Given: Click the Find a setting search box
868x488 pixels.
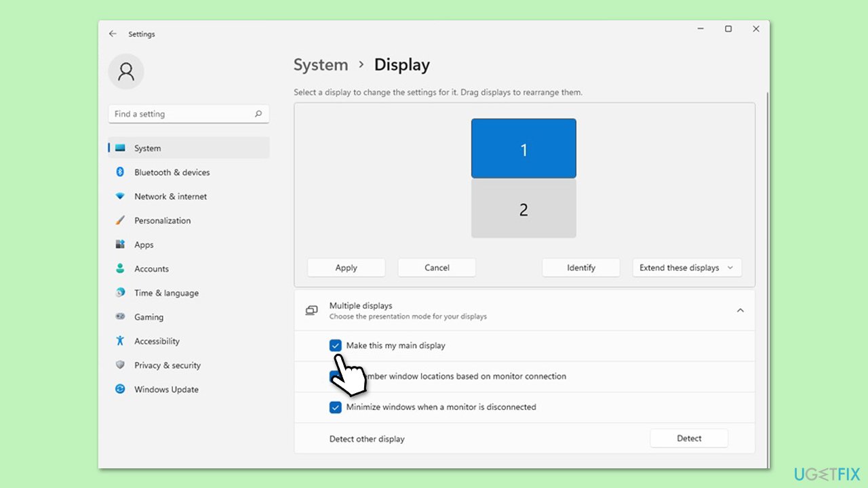Looking at the screenshot, I should [181, 114].
